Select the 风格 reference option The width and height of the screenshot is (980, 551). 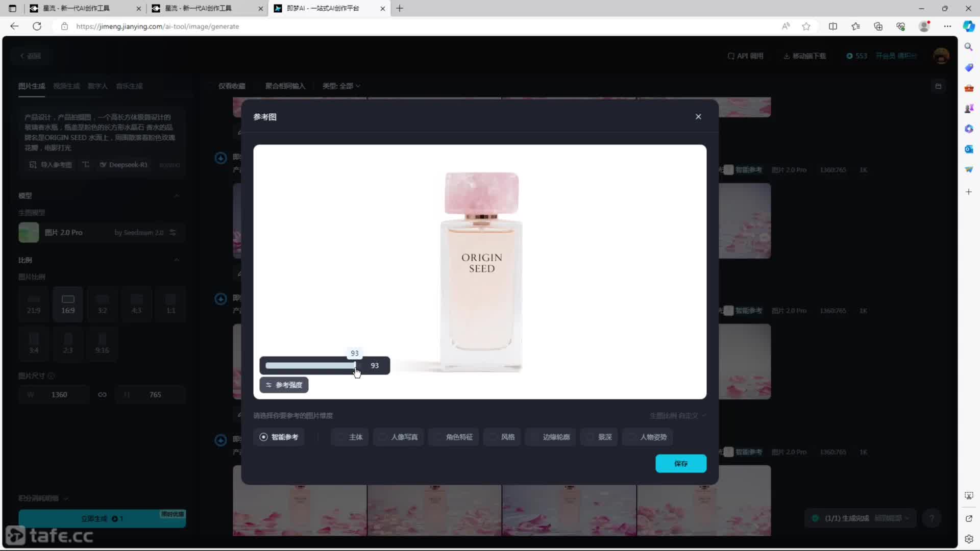[502, 437]
